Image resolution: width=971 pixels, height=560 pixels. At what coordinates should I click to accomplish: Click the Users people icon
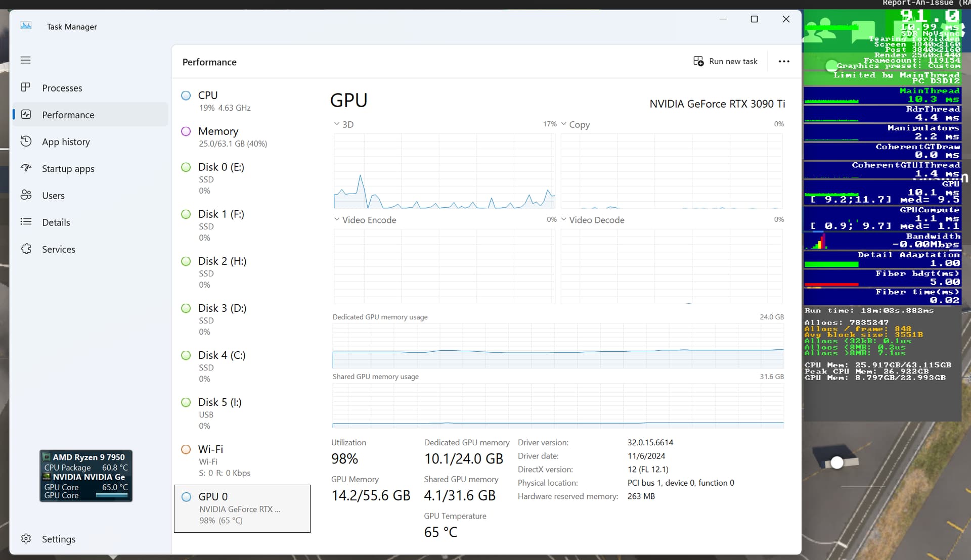coord(26,195)
